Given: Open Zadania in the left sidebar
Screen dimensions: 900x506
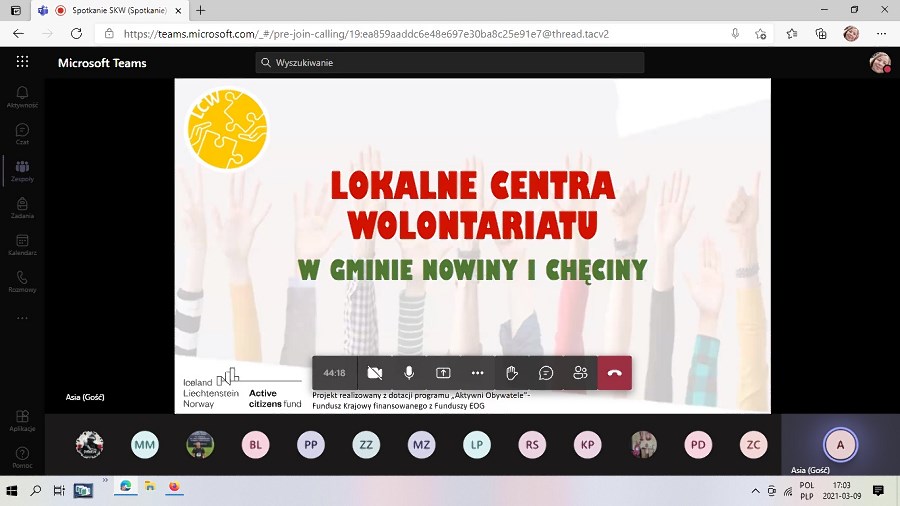Looking at the screenshot, I should tap(22, 208).
